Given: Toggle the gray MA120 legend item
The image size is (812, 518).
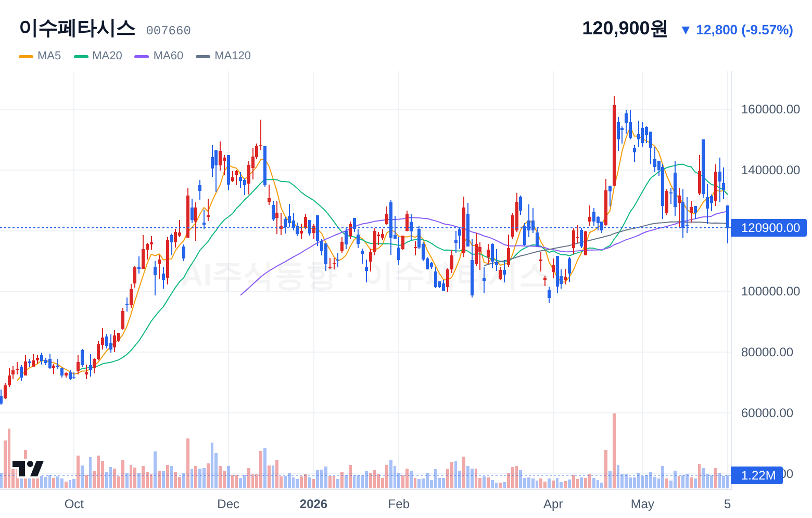Looking at the screenshot, I should pyautogui.click(x=223, y=56).
